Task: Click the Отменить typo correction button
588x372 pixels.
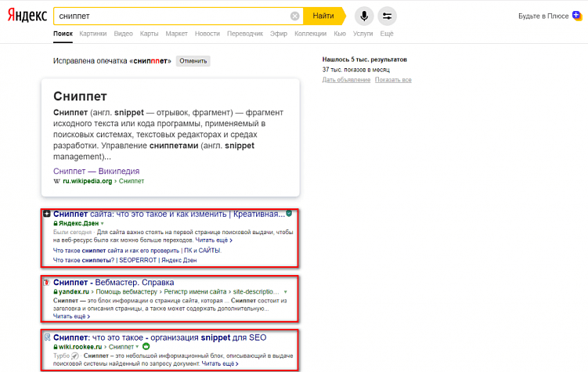Action: point(193,61)
